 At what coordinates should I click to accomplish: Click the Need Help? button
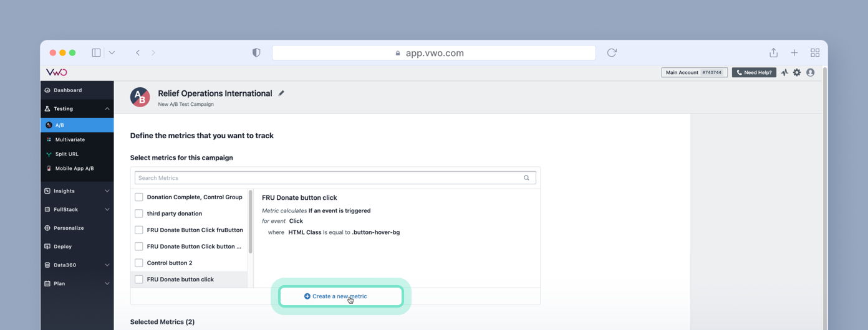tap(754, 72)
